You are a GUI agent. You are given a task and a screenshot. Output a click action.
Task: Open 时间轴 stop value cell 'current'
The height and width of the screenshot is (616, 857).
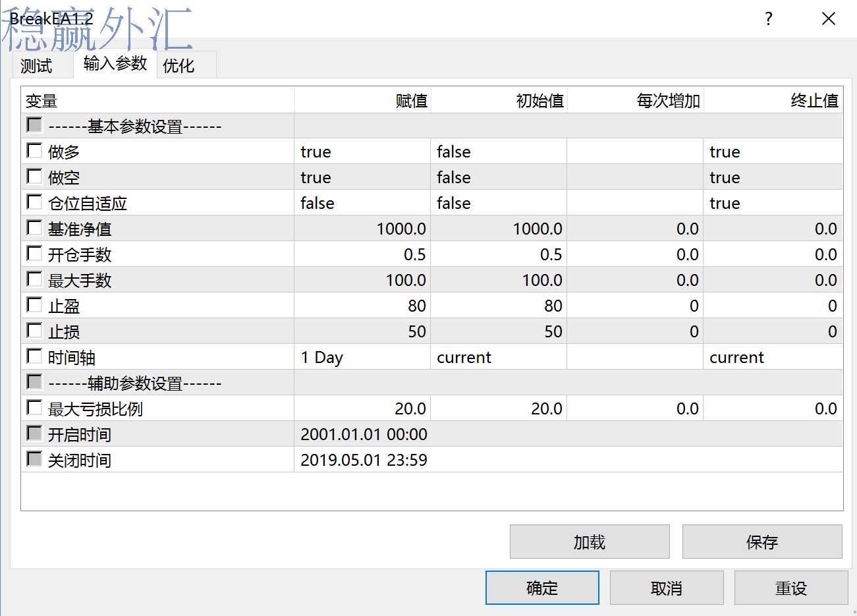(x=773, y=357)
